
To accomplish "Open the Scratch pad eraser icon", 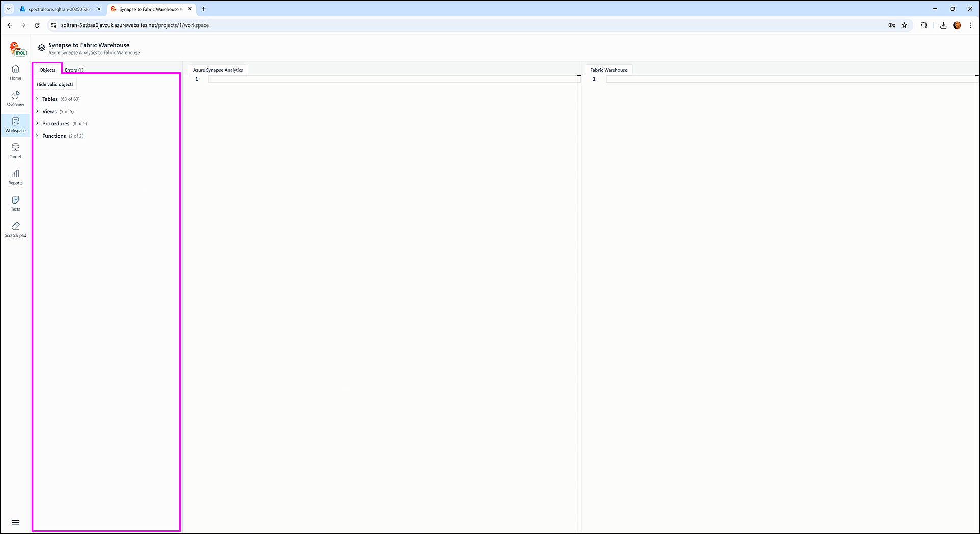I will click(x=16, y=226).
